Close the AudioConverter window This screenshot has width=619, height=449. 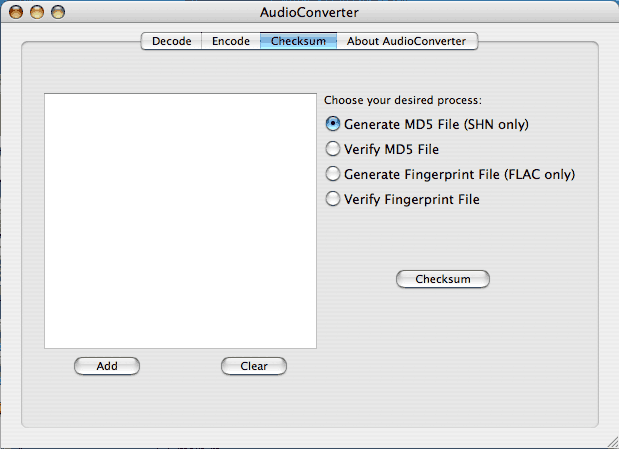pyautogui.click(x=16, y=12)
